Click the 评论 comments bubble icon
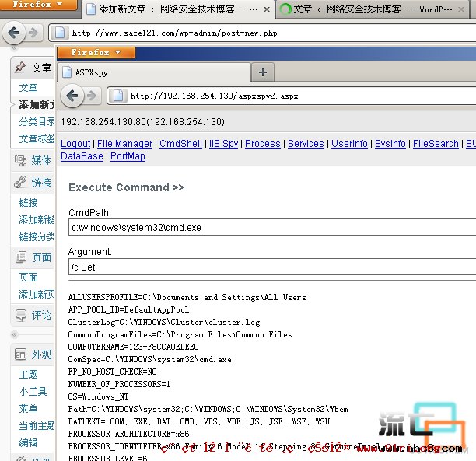476x461 pixels. click(x=21, y=315)
